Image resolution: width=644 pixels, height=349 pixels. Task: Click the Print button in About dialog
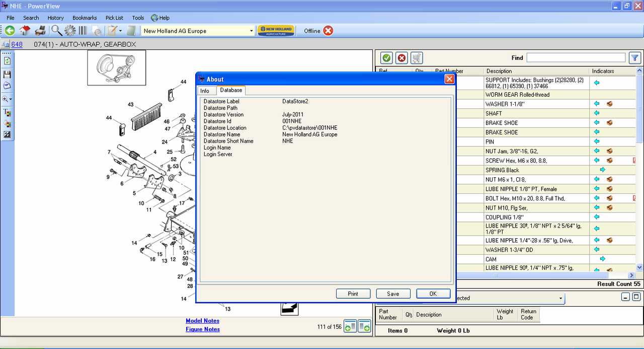point(353,294)
